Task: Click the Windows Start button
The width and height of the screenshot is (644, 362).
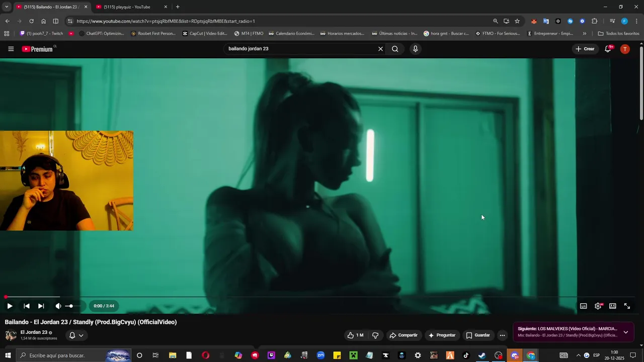Action: (8, 355)
